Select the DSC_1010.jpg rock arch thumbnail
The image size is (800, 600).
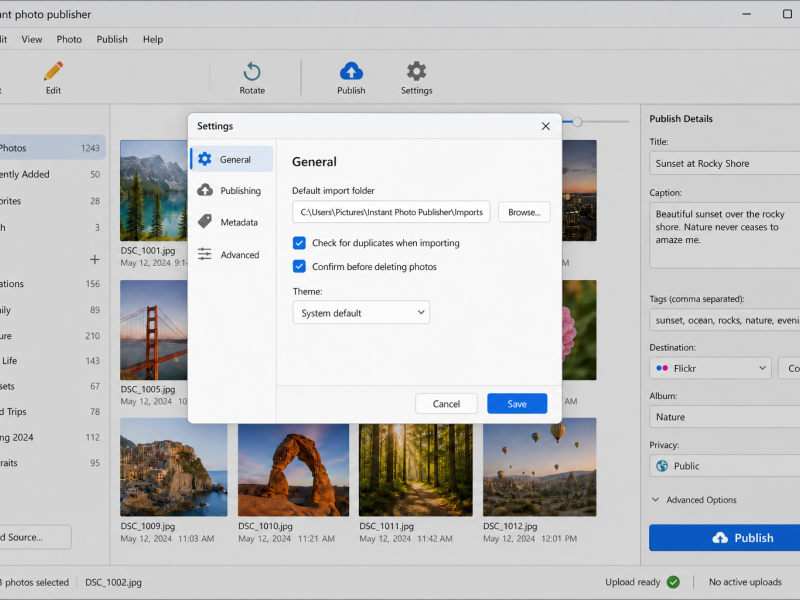click(293, 469)
